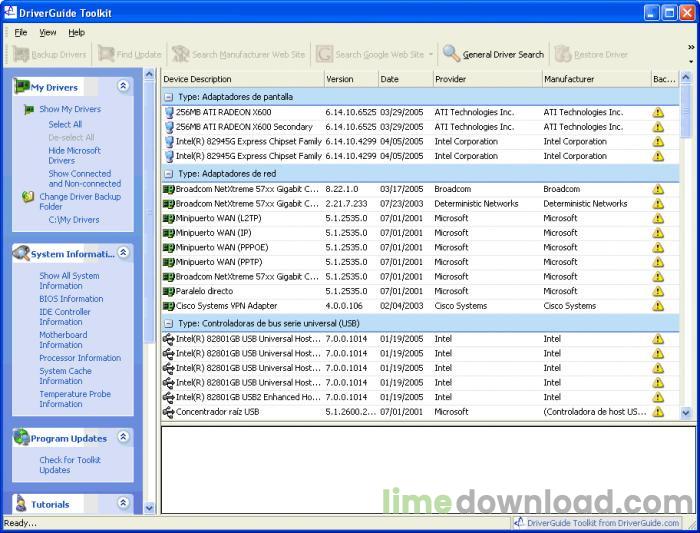Click the Backup Drivers toolbar icon
700x533 pixels.
(x=20, y=54)
